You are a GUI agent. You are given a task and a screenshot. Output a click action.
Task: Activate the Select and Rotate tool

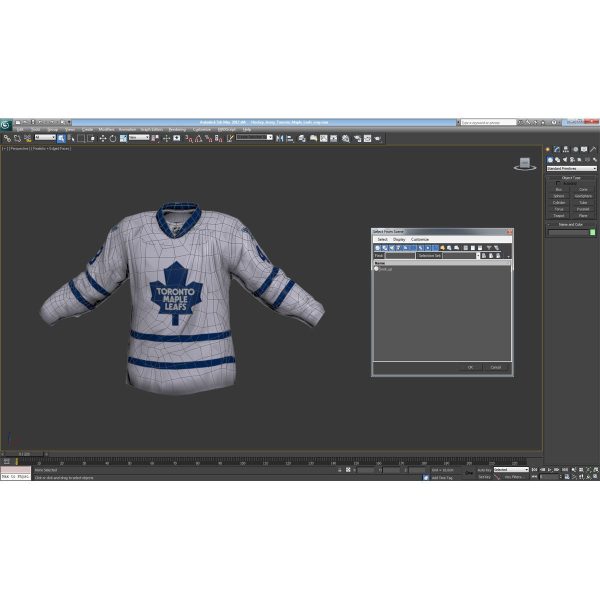click(113, 139)
